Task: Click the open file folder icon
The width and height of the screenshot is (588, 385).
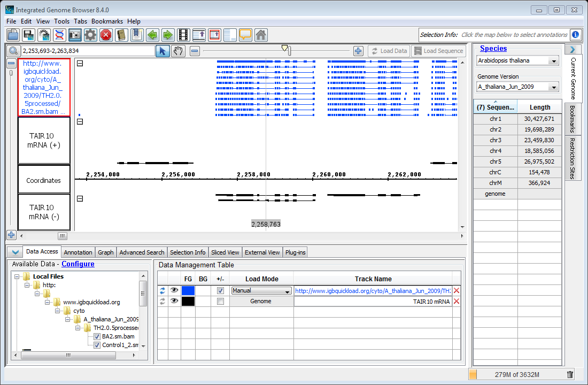Action: pos(13,35)
